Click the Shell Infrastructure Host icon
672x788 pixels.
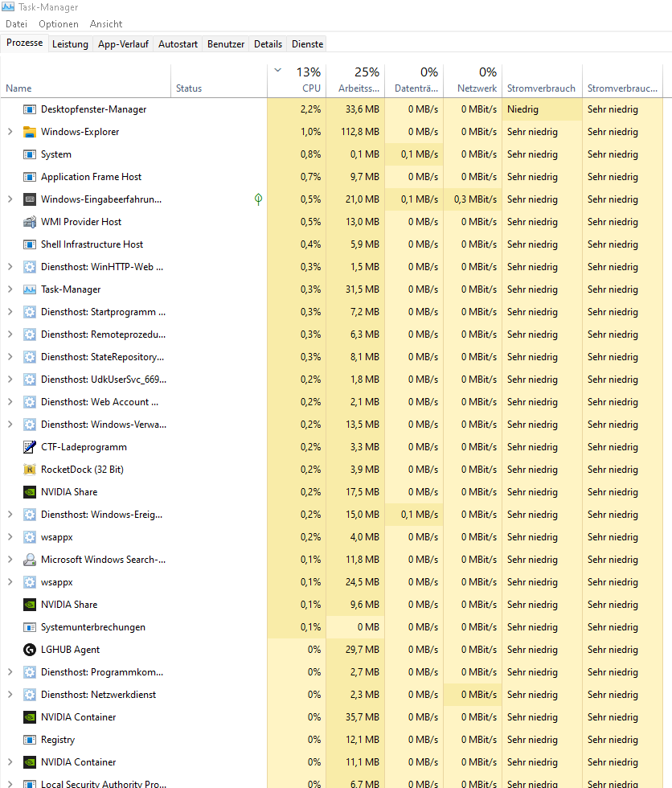[30, 244]
